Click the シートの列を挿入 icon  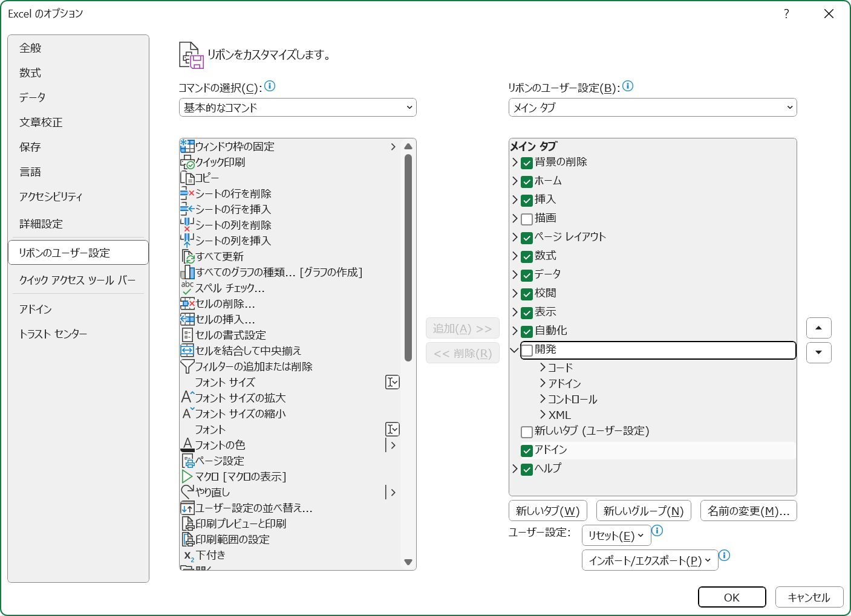(x=187, y=241)
